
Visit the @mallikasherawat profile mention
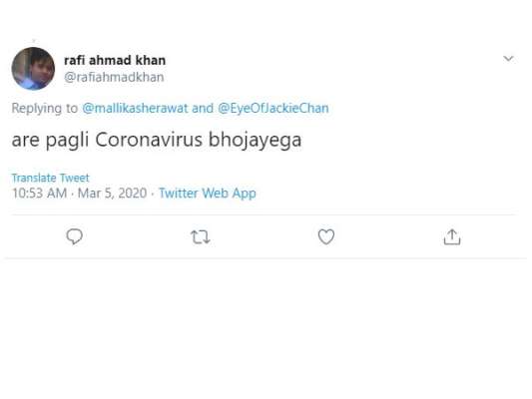[x=135, y=108]
